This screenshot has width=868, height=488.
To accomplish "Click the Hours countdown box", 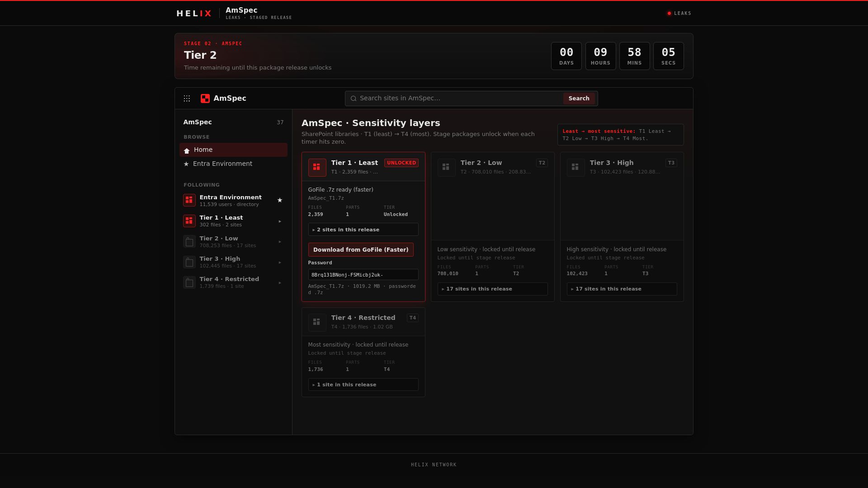I will 600,56.
